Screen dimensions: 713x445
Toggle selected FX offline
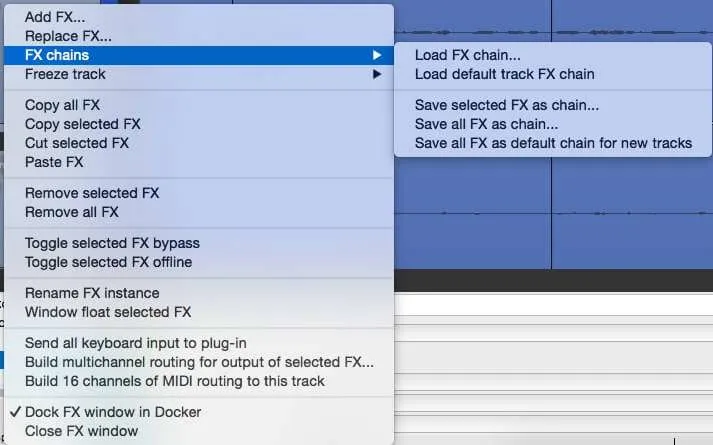[199, 263]
